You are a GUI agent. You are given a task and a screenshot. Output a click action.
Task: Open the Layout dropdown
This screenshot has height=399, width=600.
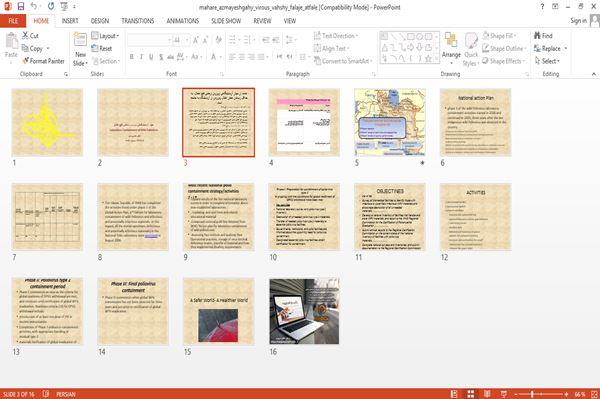105,36
